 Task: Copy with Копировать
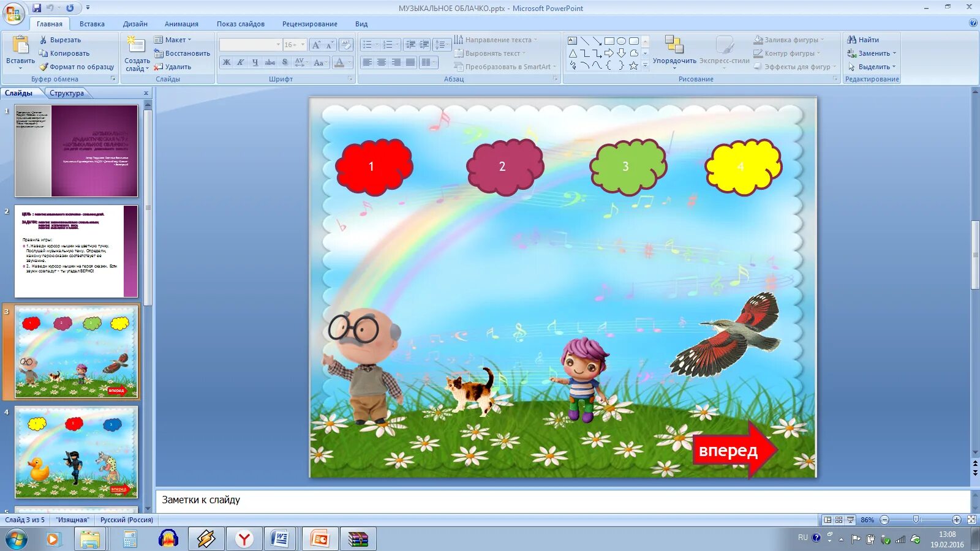64,53
